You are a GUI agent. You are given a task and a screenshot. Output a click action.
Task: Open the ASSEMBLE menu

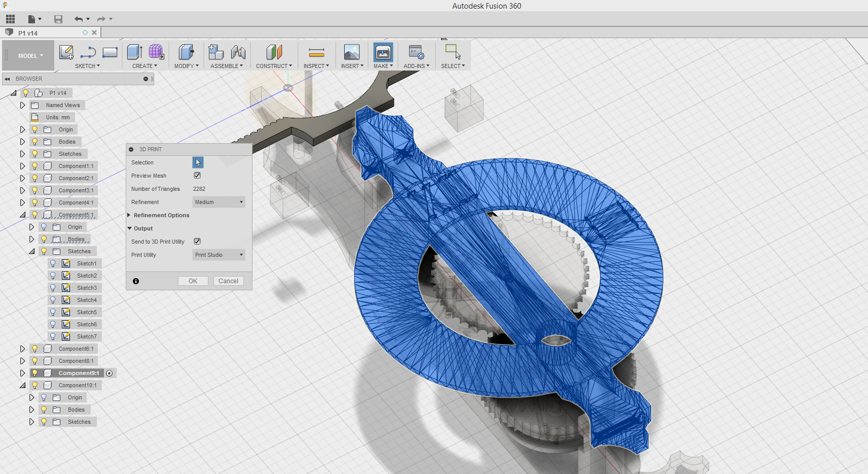click(x=227, y=66)
